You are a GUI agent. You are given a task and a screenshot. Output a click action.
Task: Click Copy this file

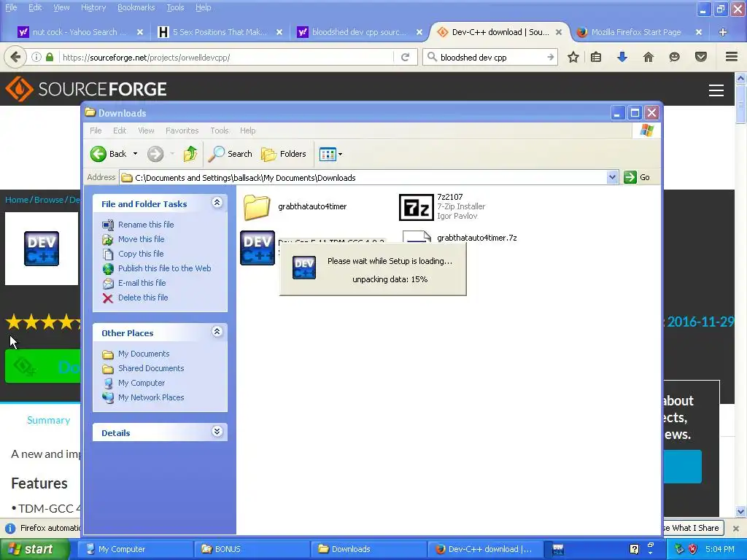[x=141, y=254]
